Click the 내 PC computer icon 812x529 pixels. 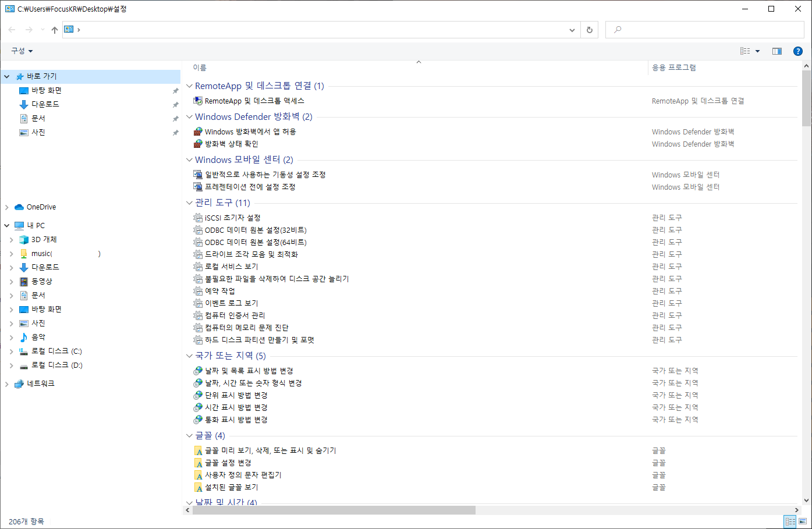(19, 226)
